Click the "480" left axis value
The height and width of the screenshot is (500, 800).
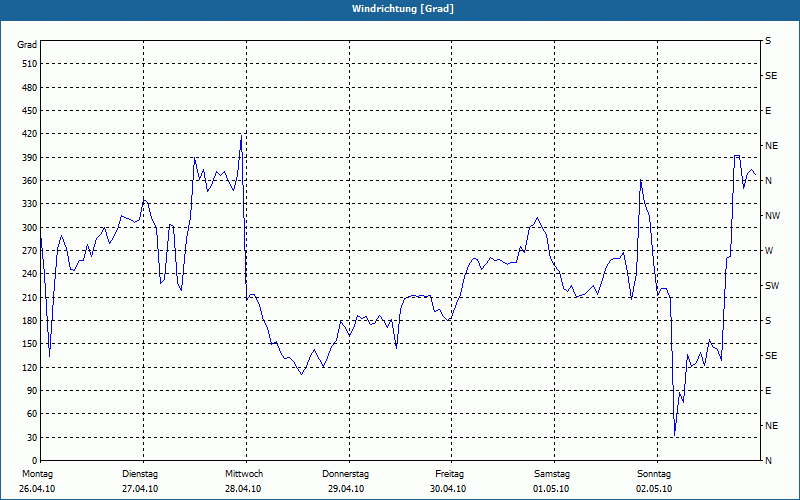pyautogui.click(x=30, y=88)
